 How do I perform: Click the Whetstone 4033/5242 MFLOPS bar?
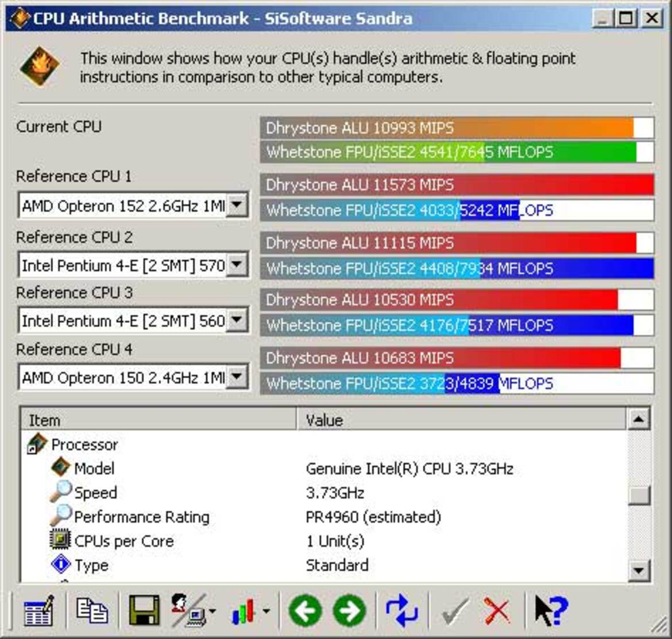[x=457, y=210]
